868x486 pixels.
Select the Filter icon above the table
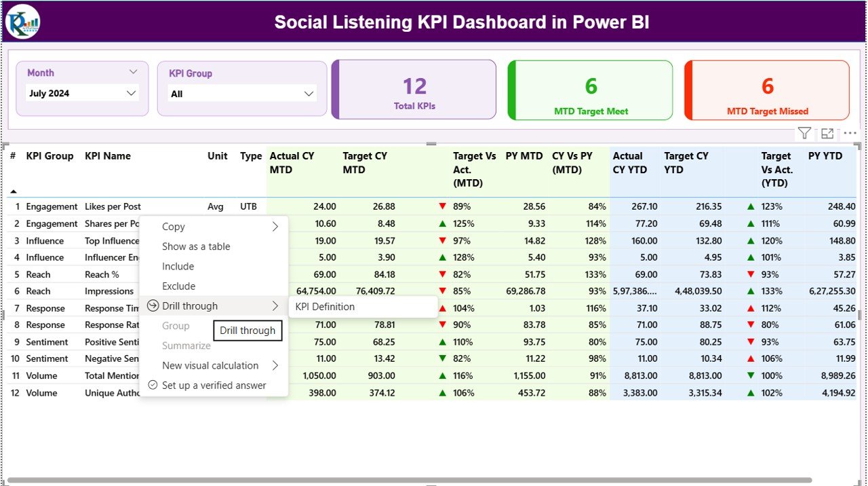[804, 133]
